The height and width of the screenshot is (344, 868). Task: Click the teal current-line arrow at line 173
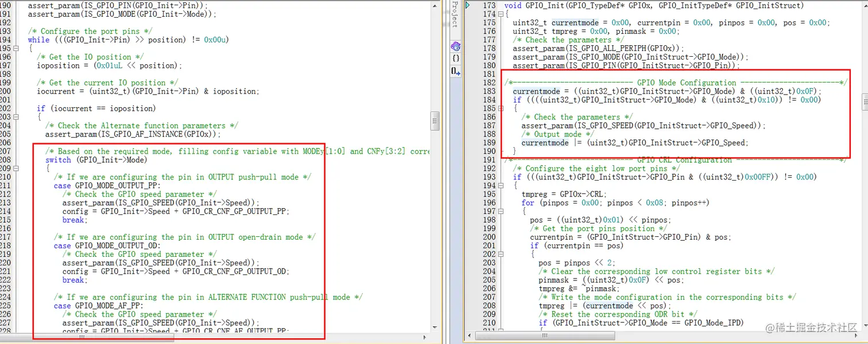468,5
